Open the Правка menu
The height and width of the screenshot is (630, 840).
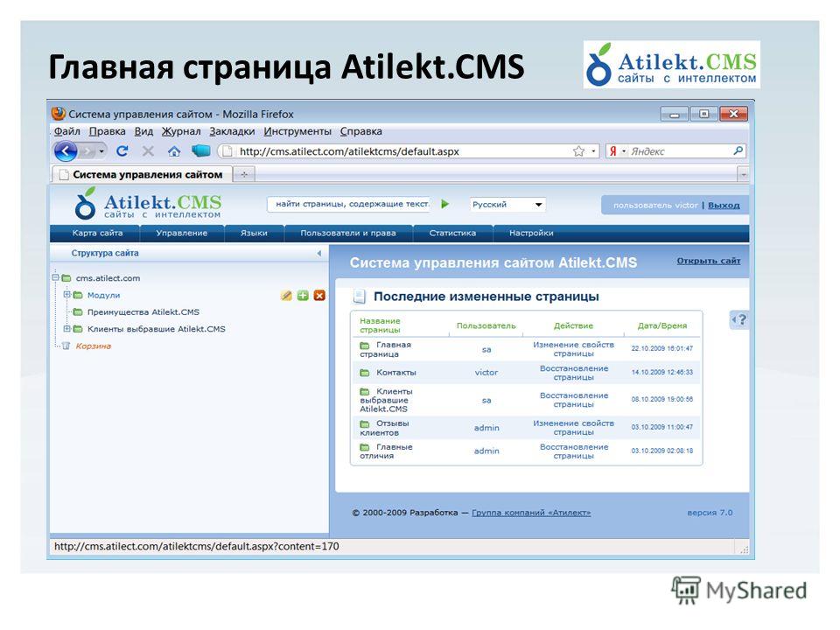coord(107,131)
